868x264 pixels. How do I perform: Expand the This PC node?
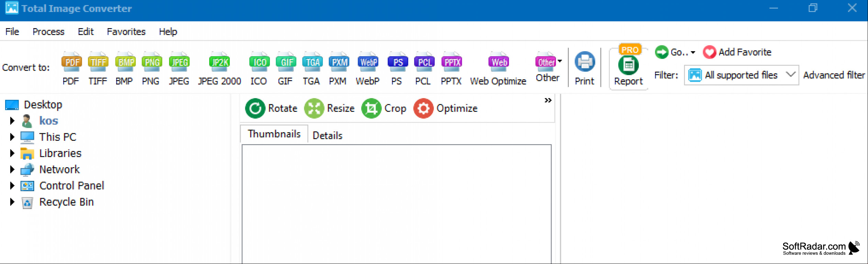(12, 137)
